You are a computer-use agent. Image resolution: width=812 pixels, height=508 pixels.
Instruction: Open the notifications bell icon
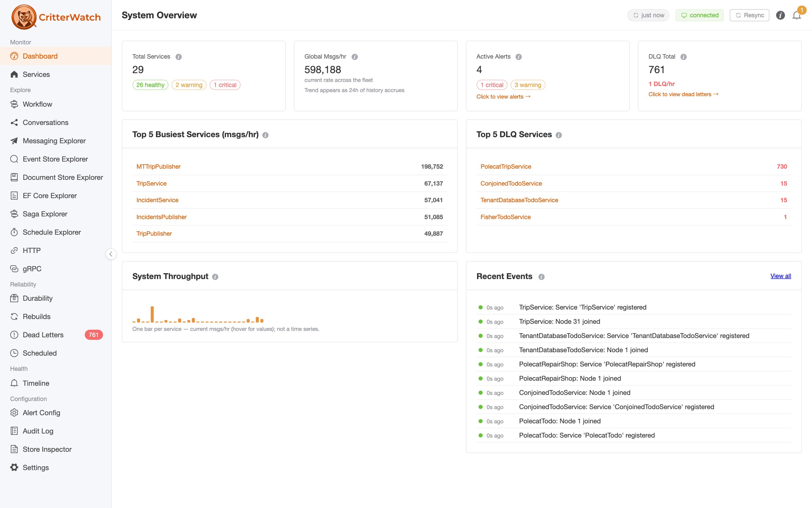tap(796, 15)
